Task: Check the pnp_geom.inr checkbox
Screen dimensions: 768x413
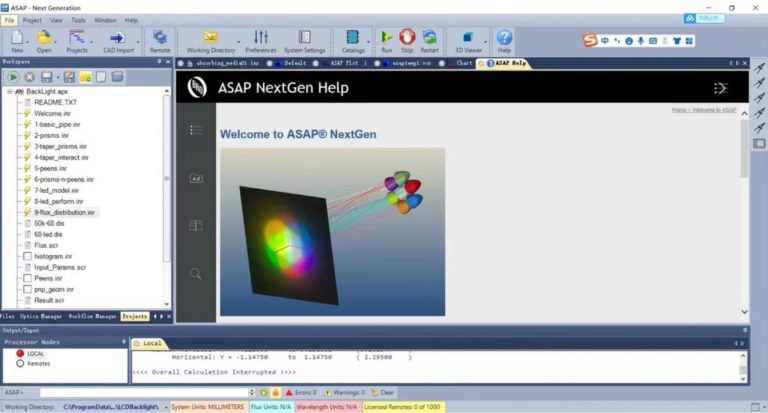Action: [x=27, y=289]
